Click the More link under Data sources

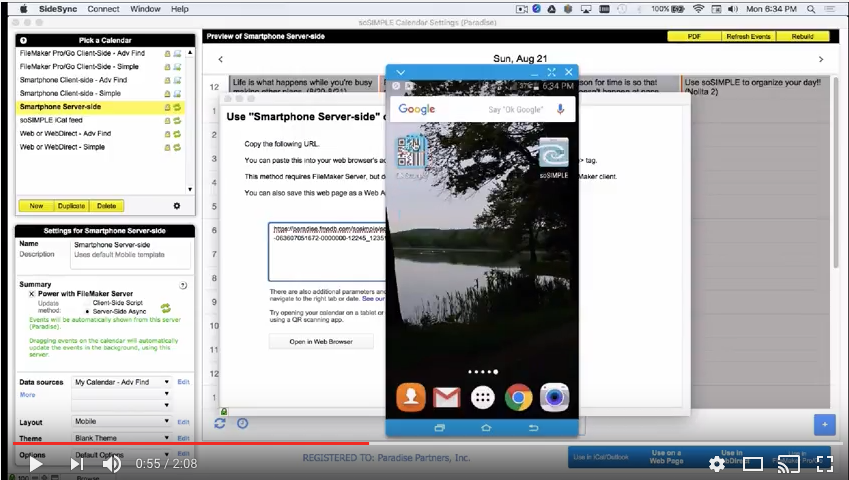(x=28, y=394)
